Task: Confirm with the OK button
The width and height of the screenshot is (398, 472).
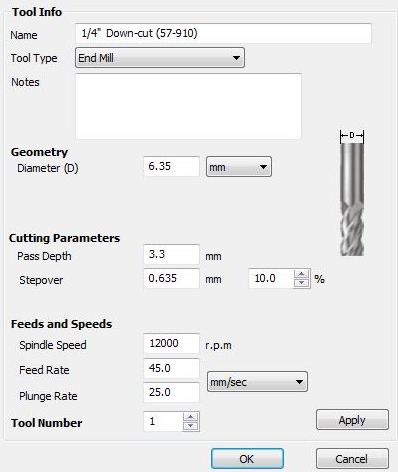Action: point(247,459)
